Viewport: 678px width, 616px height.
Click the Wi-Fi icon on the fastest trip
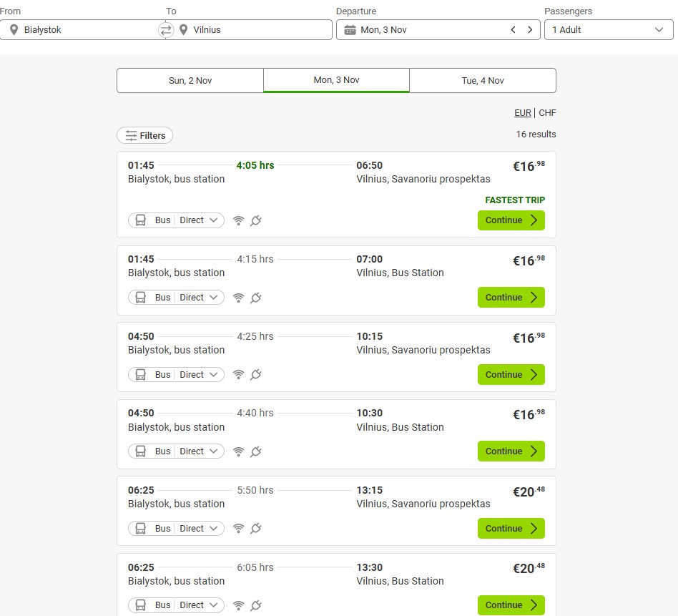click(x=239, y=220)
